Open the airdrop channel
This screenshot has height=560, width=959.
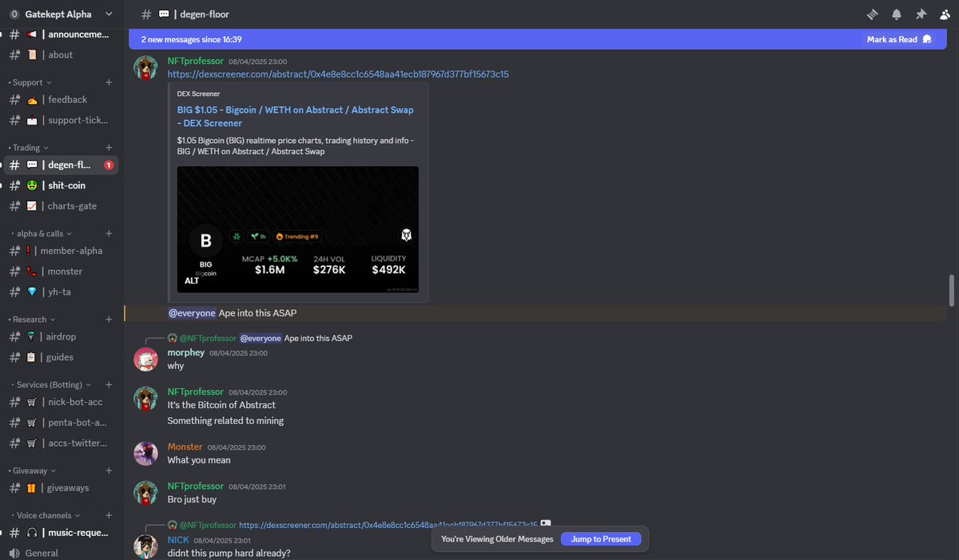pos(62,337)
